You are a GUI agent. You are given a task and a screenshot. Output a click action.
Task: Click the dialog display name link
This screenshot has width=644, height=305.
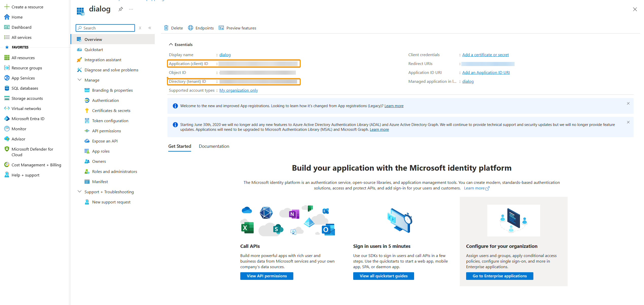pos(225,55)
